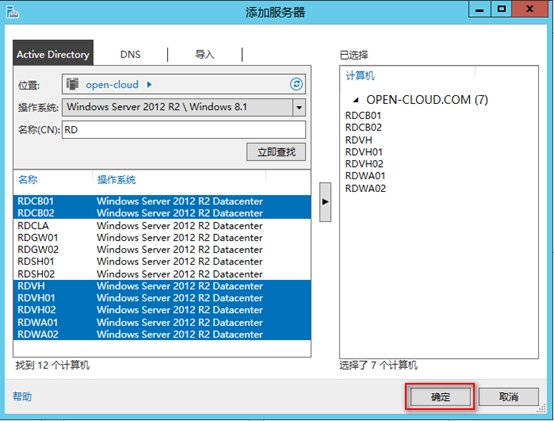The image size is (554, 421).
Task: Click the 立即查找 button
Action: tap(276, 152)
